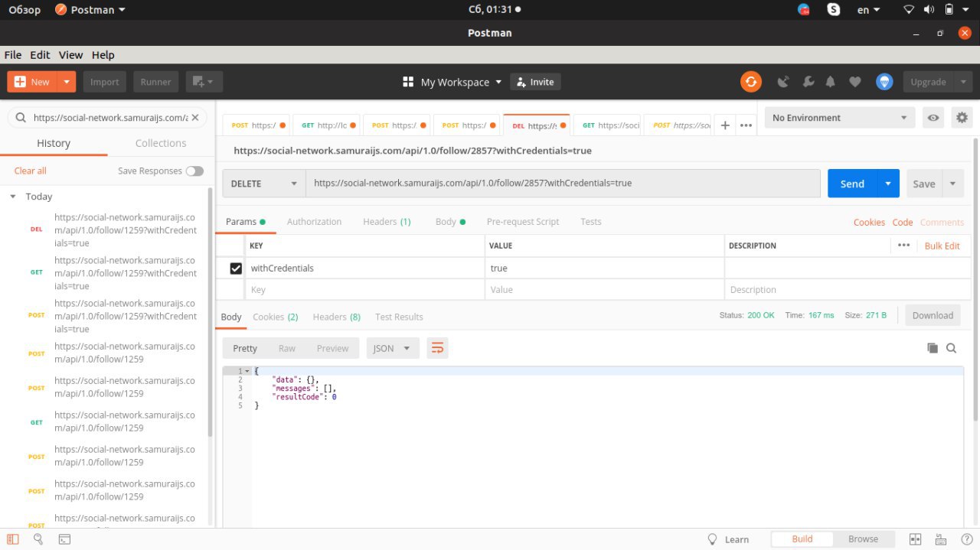This screenshot has width=980, height=550.
Task: Add a new request tab with plus
Action: point(725,125)
